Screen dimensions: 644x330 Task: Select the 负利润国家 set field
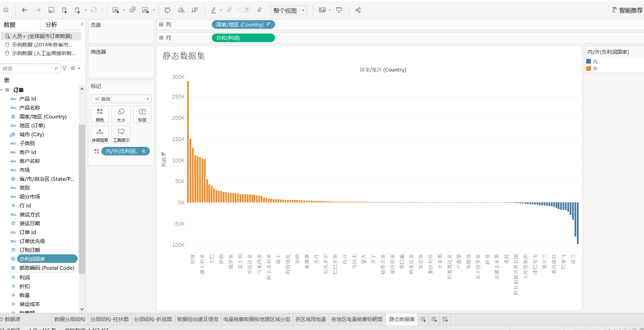[x=48, y=259]
